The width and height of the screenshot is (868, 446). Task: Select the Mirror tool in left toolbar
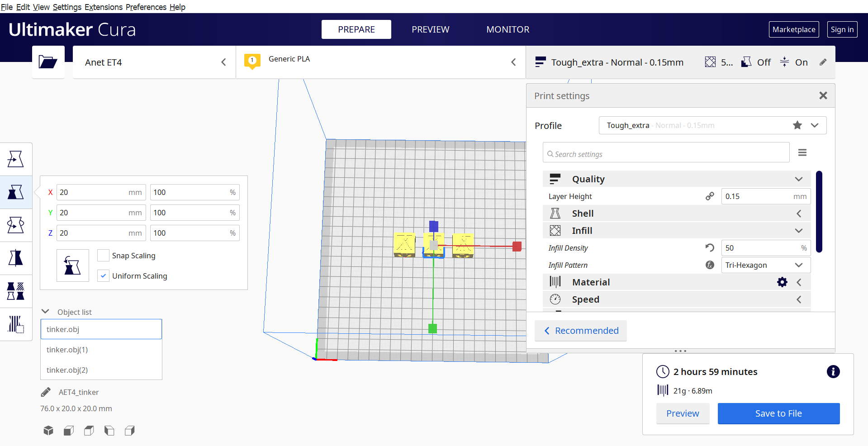[16, 258]
